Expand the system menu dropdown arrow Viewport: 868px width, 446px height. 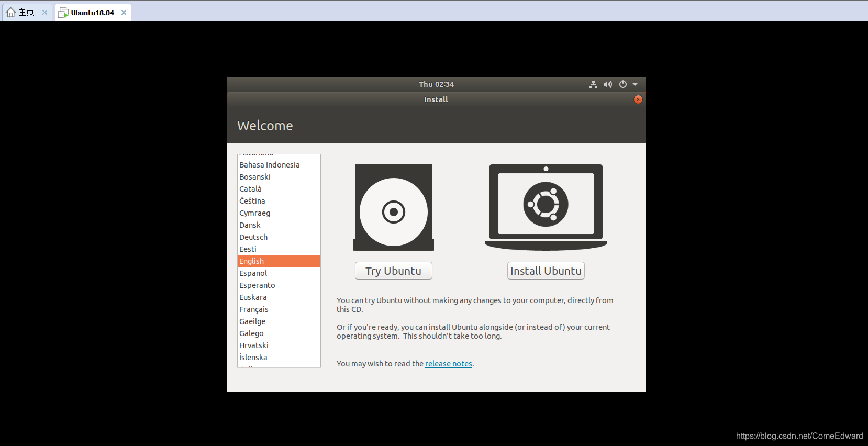pos(635,84)
